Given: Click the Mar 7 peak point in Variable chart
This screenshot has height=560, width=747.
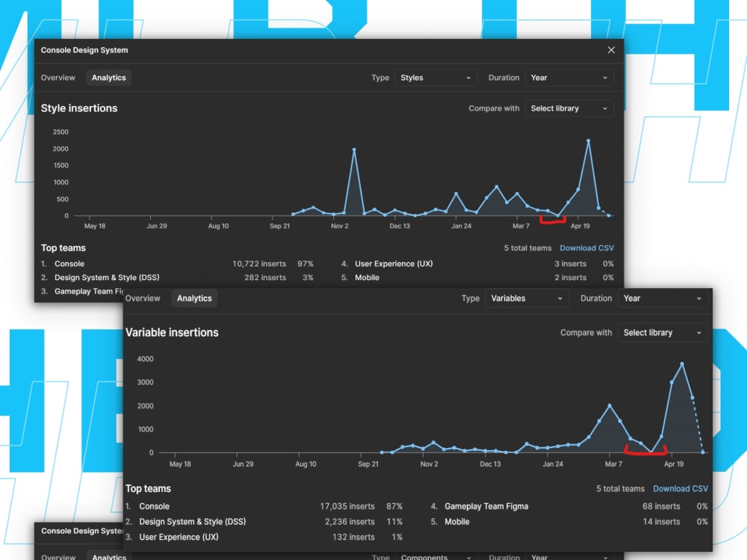Looking at the screenshot, I should (x=610, y=405).
